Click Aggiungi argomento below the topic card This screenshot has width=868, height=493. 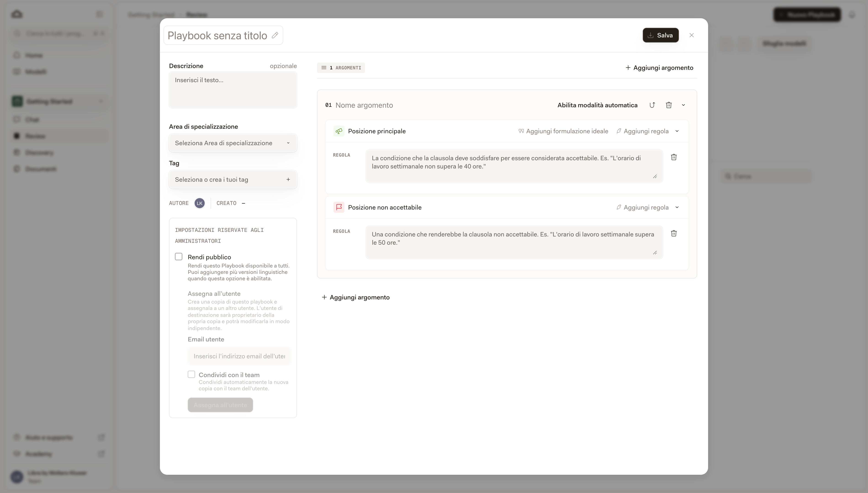355,297
